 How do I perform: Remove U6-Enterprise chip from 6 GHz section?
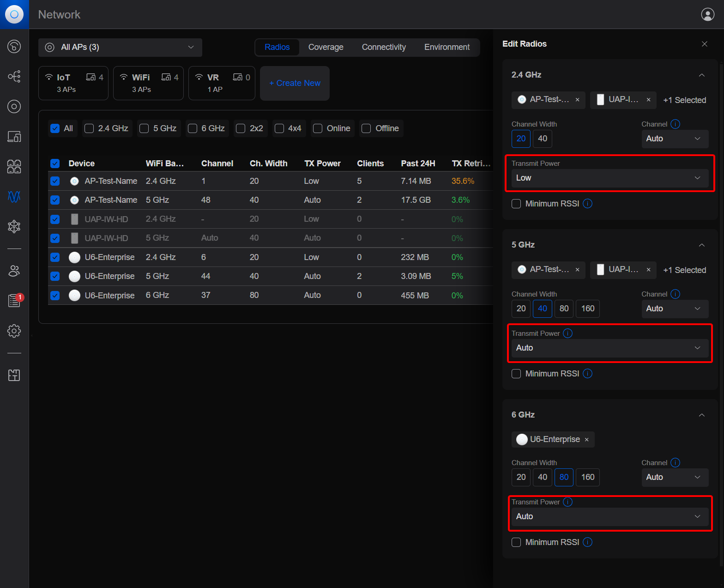[587, 440]
